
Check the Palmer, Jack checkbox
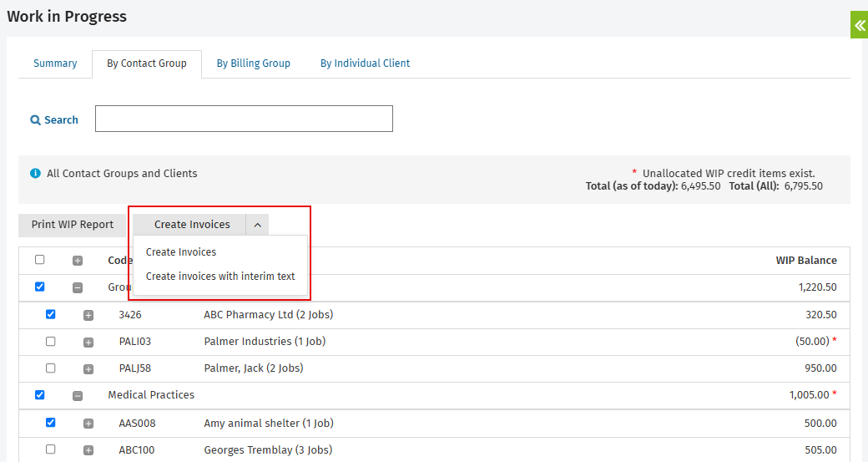pyautogui.click(x=50, y=368)
